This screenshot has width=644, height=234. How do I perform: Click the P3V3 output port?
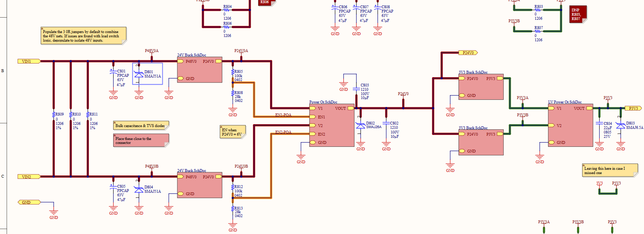click(x=633, y=108)
